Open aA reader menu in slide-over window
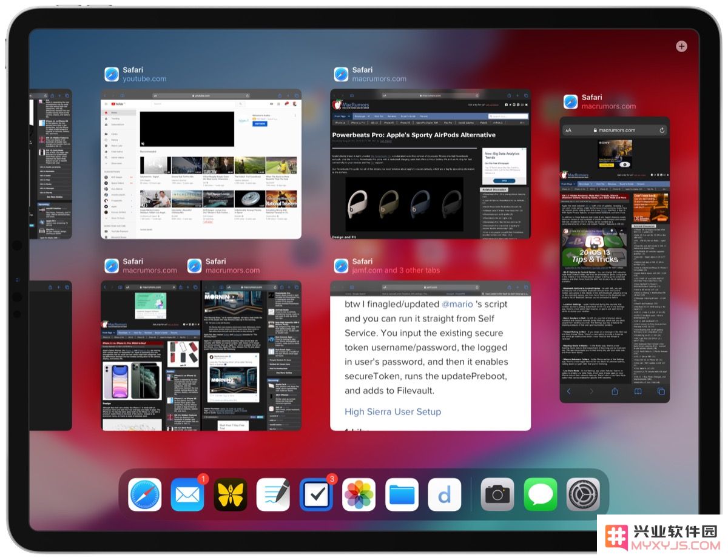This screenshot has height=560, width=728. coord(568,130)
